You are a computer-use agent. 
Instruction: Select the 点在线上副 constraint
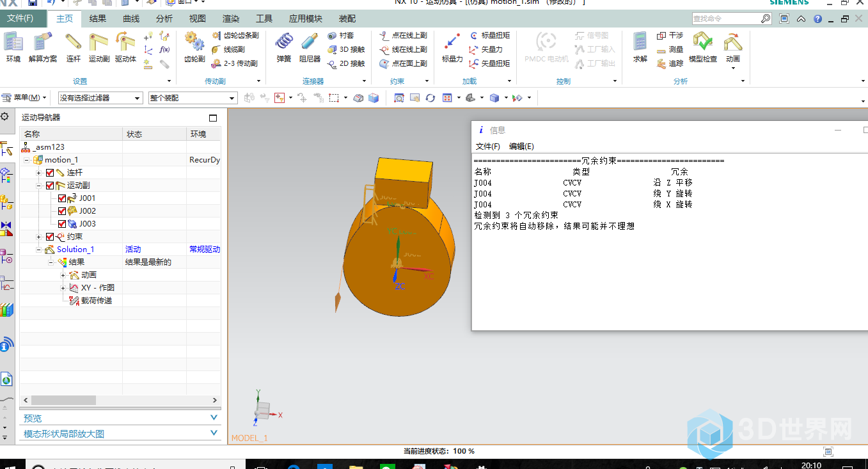pyautogui.click(x=403, y=35)
